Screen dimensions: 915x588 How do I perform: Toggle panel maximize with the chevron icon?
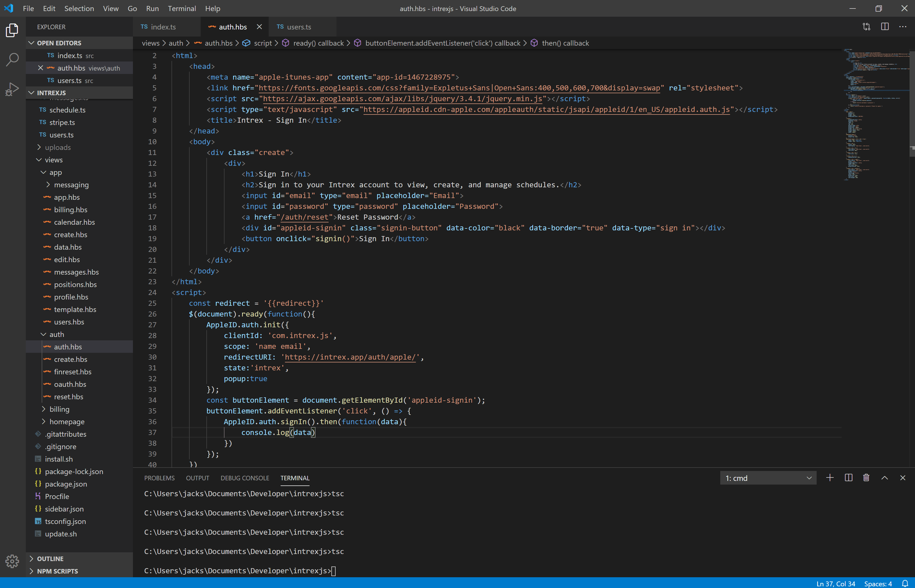(x=884, y=478)
